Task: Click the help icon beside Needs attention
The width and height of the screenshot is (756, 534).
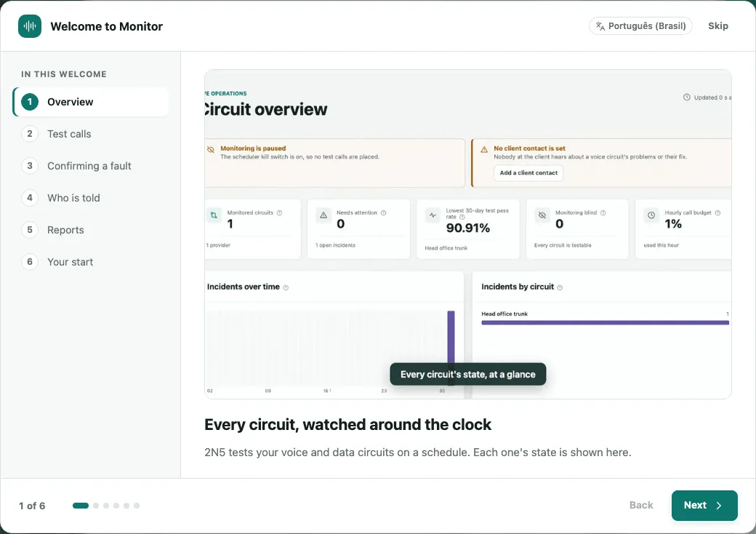Action: (383, 212)
